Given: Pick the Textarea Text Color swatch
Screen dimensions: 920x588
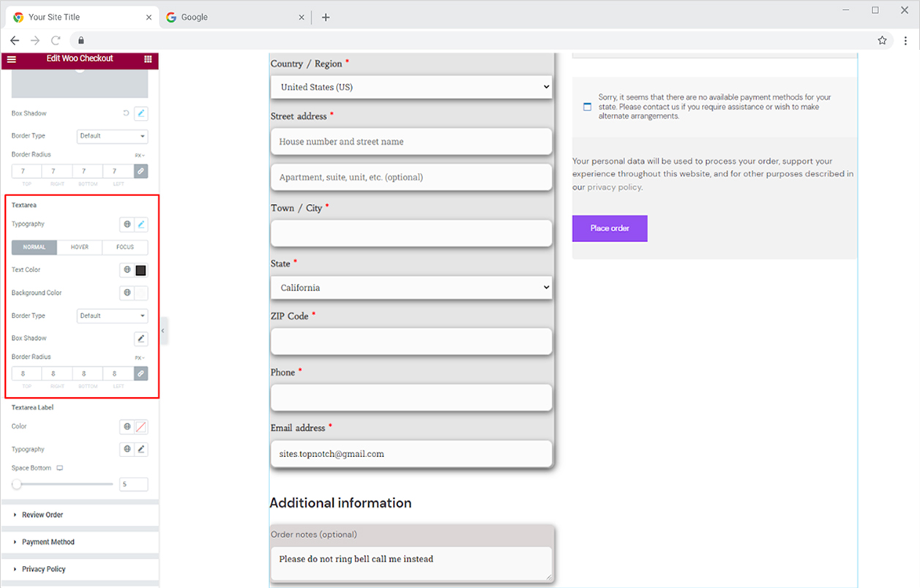Looking at the screenshot, I should [141, 270].
